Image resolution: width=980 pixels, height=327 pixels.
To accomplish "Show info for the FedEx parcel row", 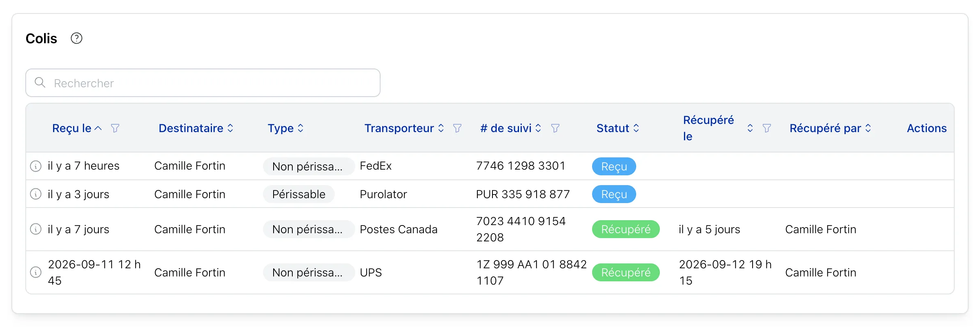I will click(x=36, y=166).
